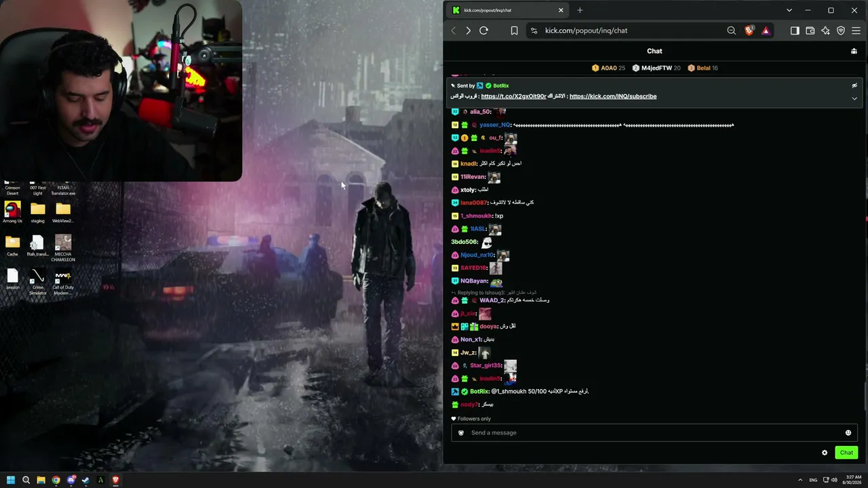Open Brave Rewards triangle icon

766,30
